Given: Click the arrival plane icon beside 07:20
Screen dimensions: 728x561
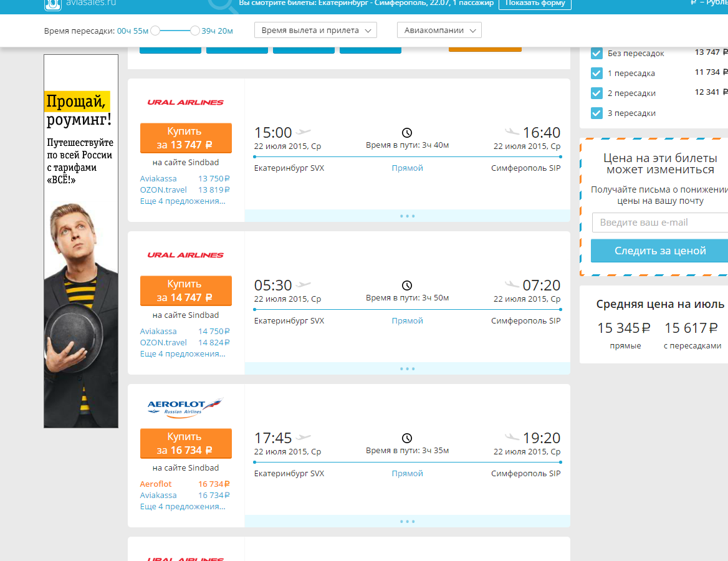Looking at the screenshot, I should point(512,284).
